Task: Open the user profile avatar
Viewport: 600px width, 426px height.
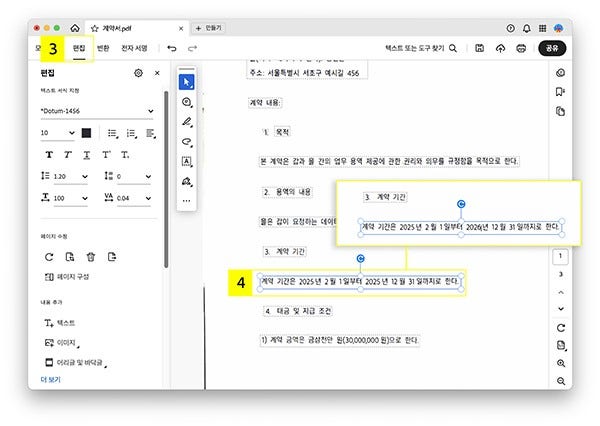Action: coord(559,28)
